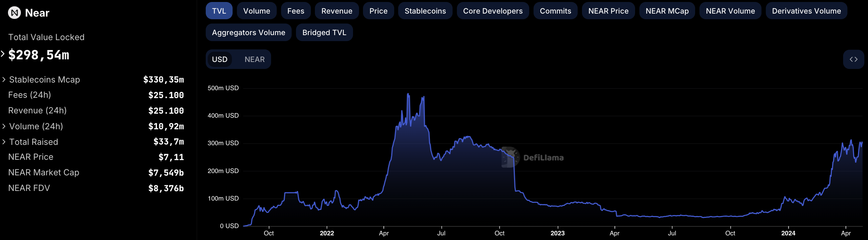Switch chart denomination to USD

[x=220, y=59]
